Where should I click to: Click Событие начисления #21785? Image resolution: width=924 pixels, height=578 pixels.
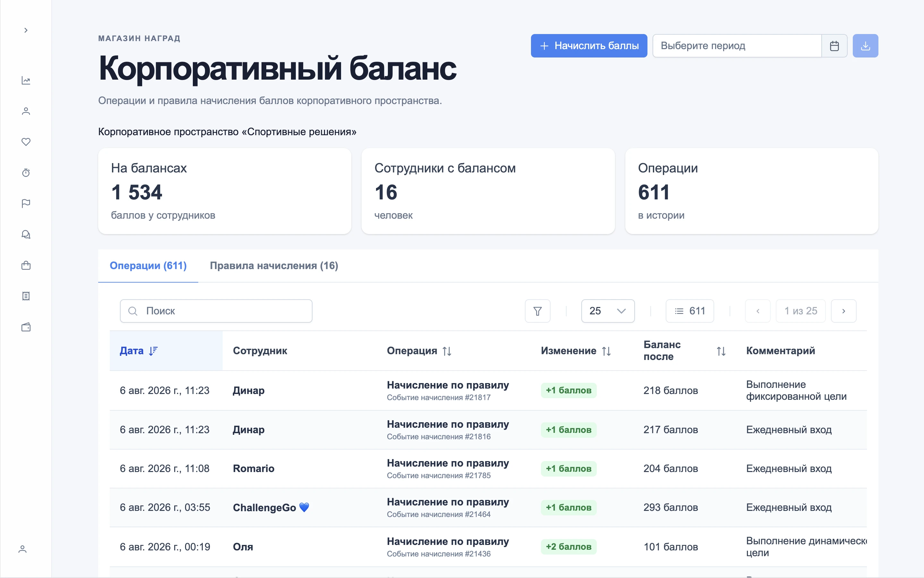(439, 476)
